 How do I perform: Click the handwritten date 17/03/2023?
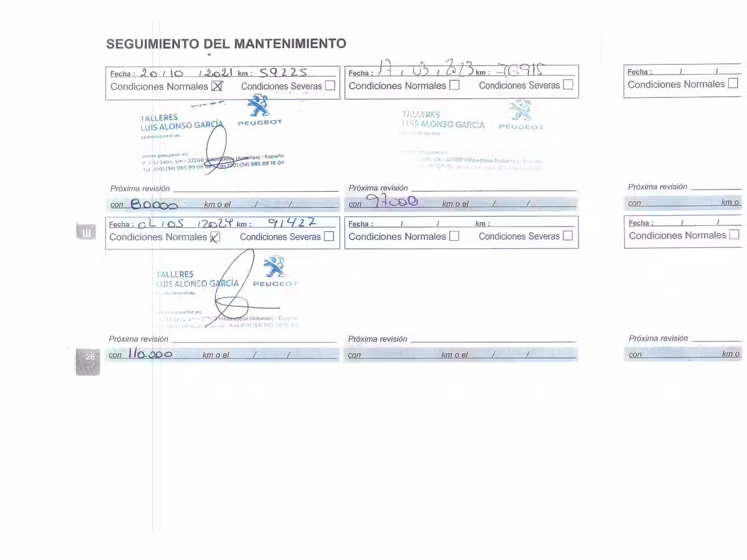pyautogui.click(x=426, y=67)
